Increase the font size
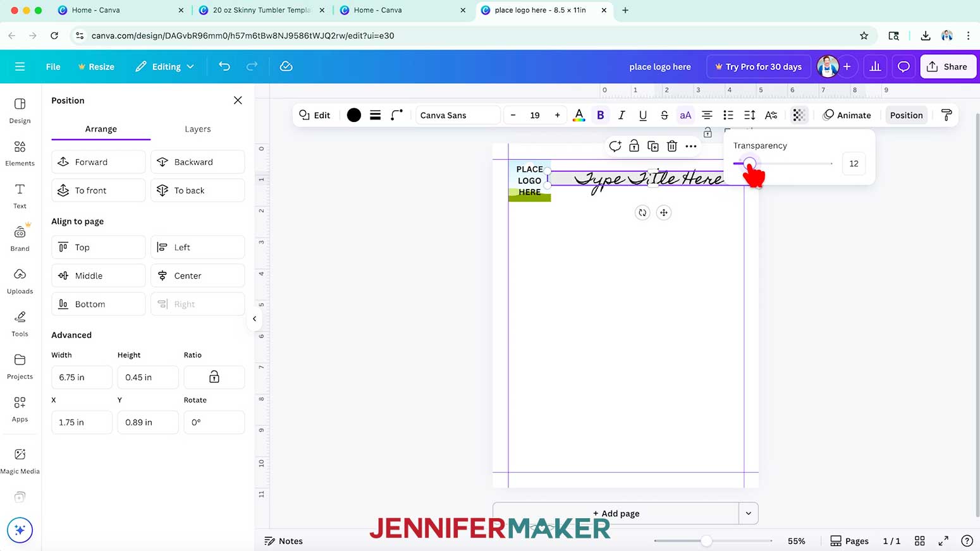The height and width of the screenshot is (551, 980). (557, 115)
